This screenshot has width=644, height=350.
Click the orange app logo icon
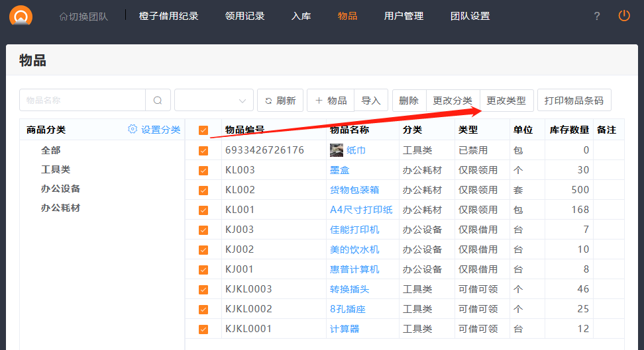pyautogui.click(x=21, y=15)
